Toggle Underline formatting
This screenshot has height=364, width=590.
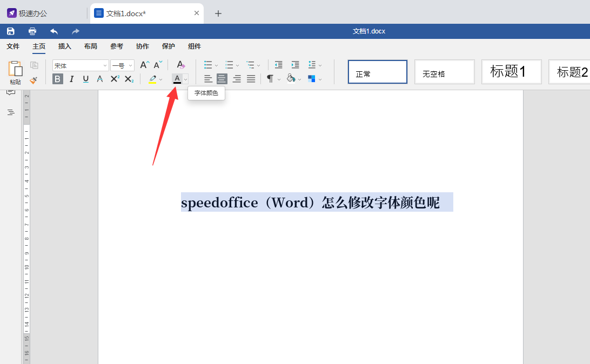coord(86,79)
